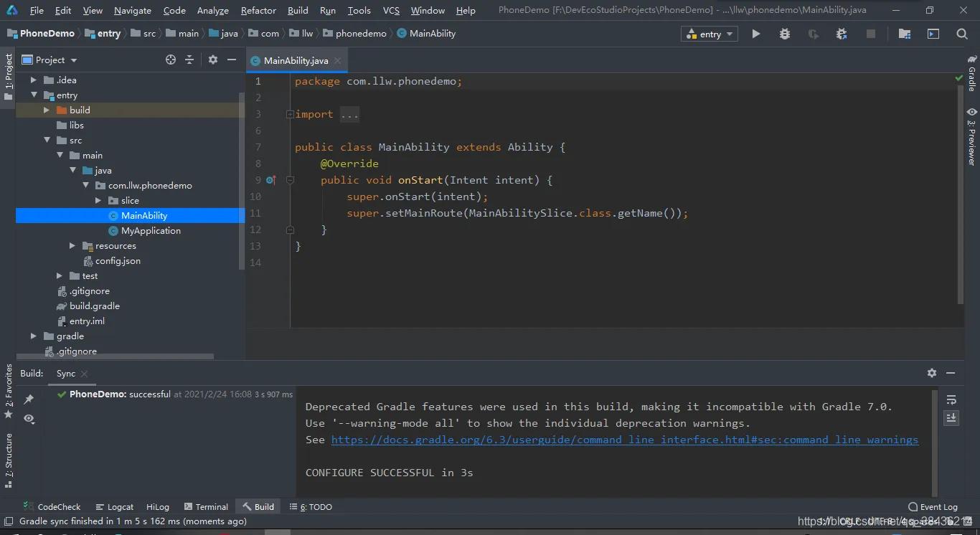Collapse all in Project panel
The width and height of the screenshot is (980, 535).
189,60
